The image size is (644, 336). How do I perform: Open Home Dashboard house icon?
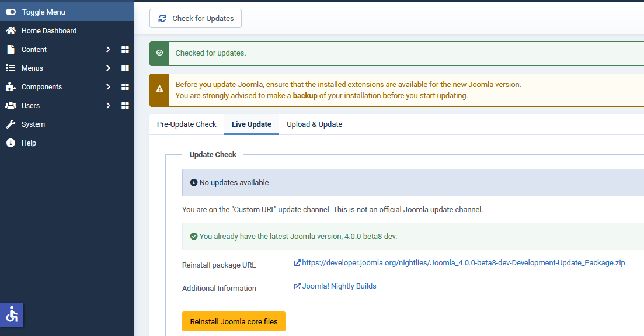[x=11, y=31]
